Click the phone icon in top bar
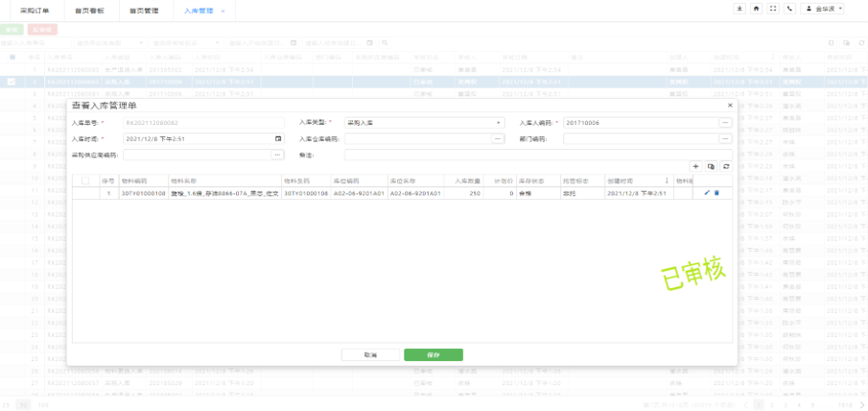The height and width of the screenshot is (411, 868). (790, 9)
